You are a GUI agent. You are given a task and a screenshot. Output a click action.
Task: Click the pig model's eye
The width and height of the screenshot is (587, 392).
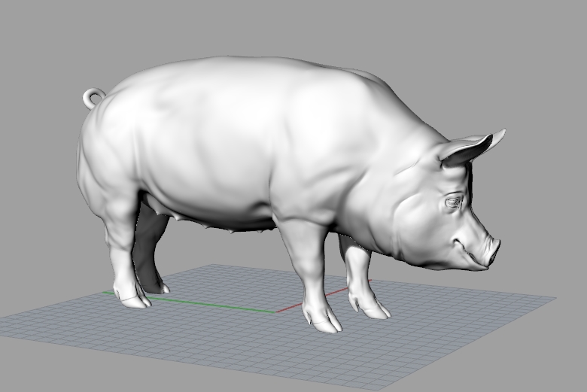click(x=454, y=202)
